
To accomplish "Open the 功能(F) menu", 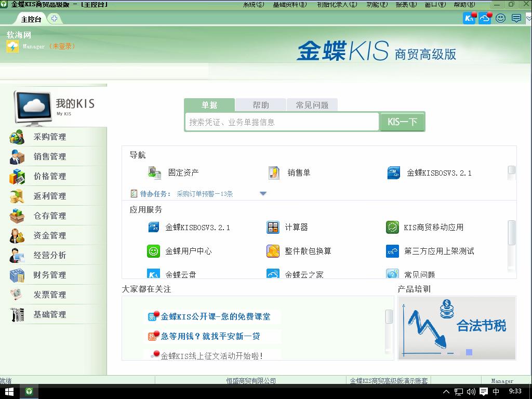I will point(377,4).
